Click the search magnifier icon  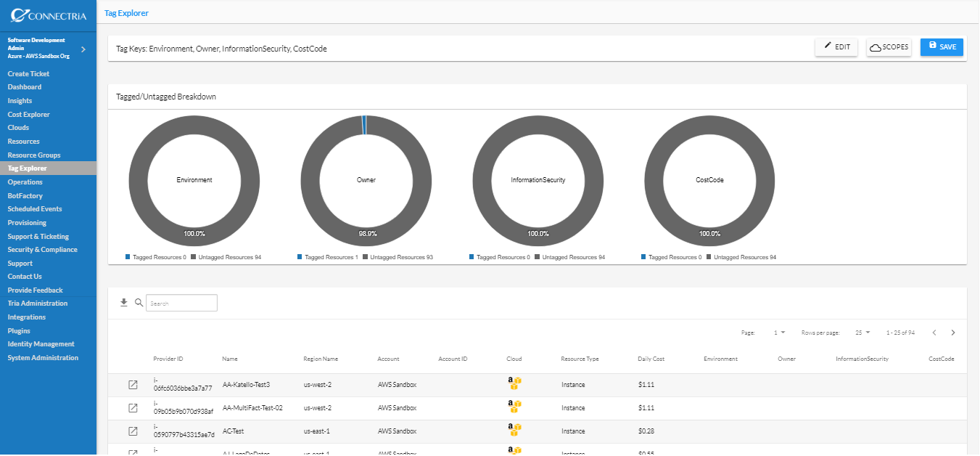point(139,303)
